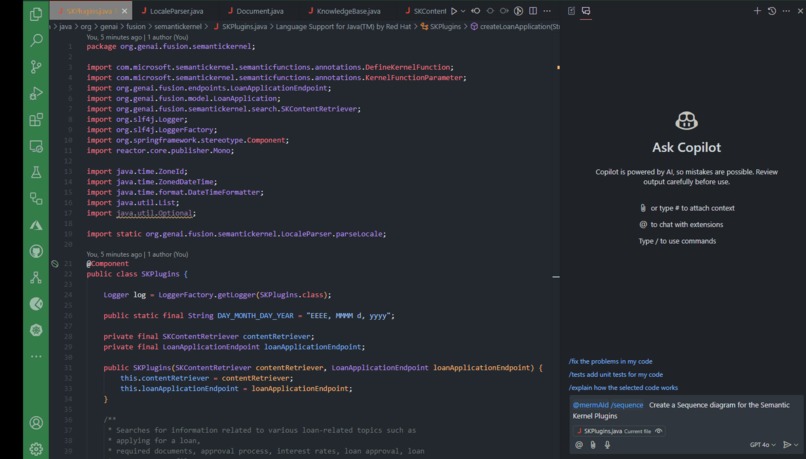The width and height of the screenshot is (806, 459).
Task: Open Manage settings gear
Action: [x=36, y=449]
